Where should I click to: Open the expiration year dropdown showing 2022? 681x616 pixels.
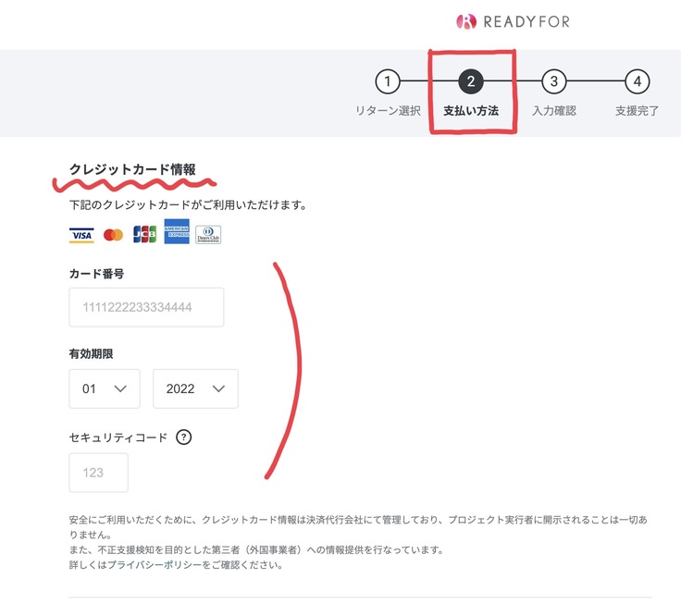[x=195, y=388]
